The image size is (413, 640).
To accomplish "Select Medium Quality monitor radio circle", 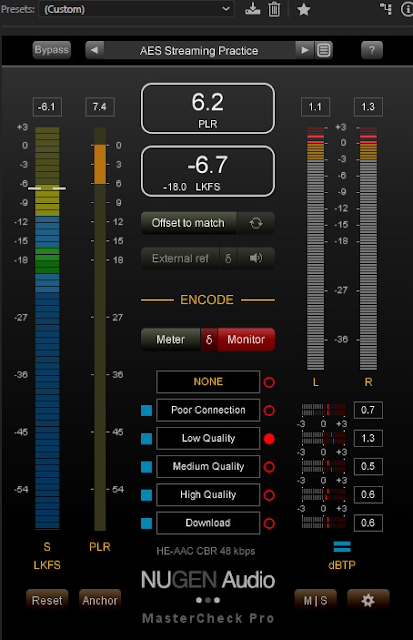I will (269, 467).
